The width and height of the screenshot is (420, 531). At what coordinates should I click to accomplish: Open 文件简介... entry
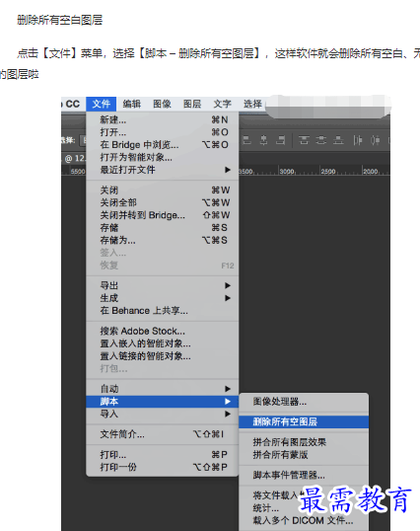pos(163,434)
